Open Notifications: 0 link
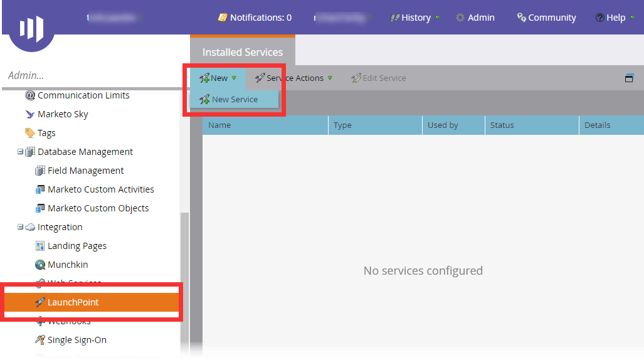 point(255,18)
